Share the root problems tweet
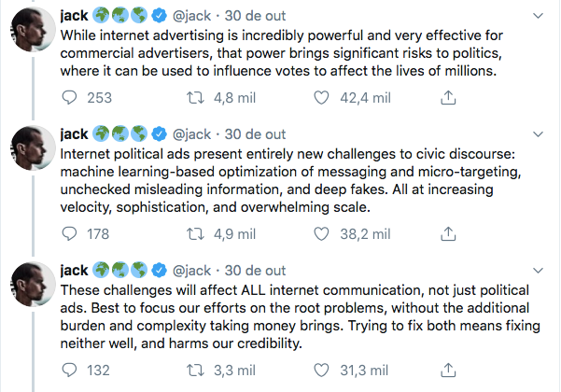This screenshot has height=392, width=561. [447, 371]
